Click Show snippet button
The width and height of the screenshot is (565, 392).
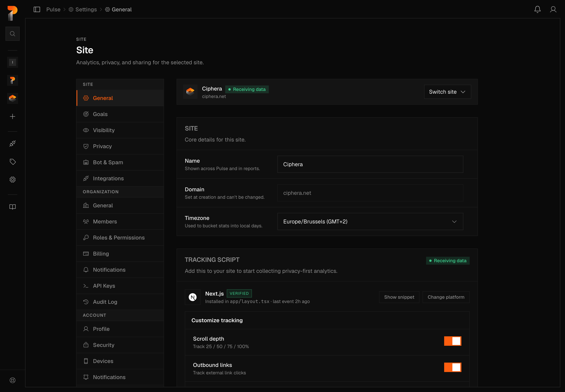(x=399, y=297)
